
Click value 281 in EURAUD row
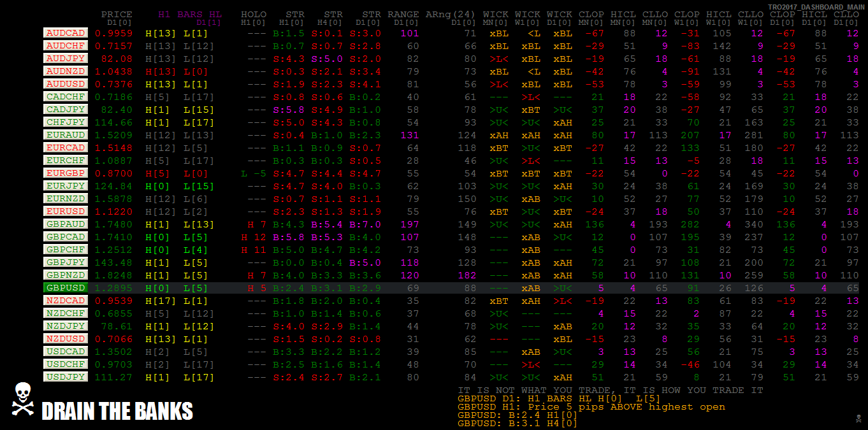(x=754, y=135)
